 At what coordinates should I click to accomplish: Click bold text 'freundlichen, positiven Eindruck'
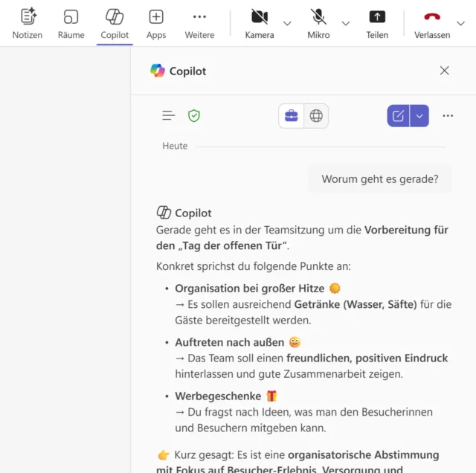pyautogui.click(x=367, y=358)
